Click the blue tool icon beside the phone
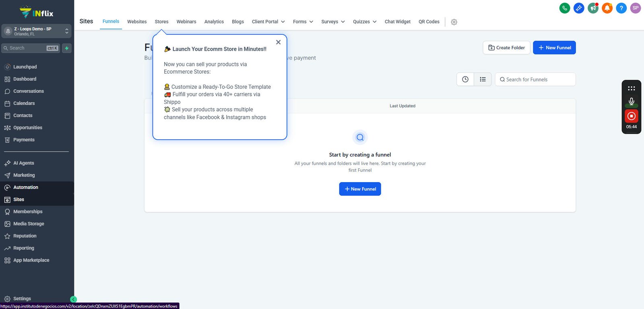 click(x=579, y=8)
